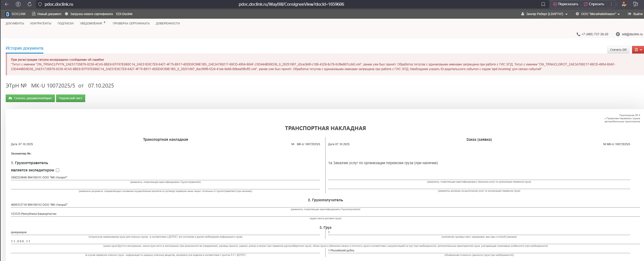
Task: Log out with the Выйти link
Action: (x=635, y=14)
